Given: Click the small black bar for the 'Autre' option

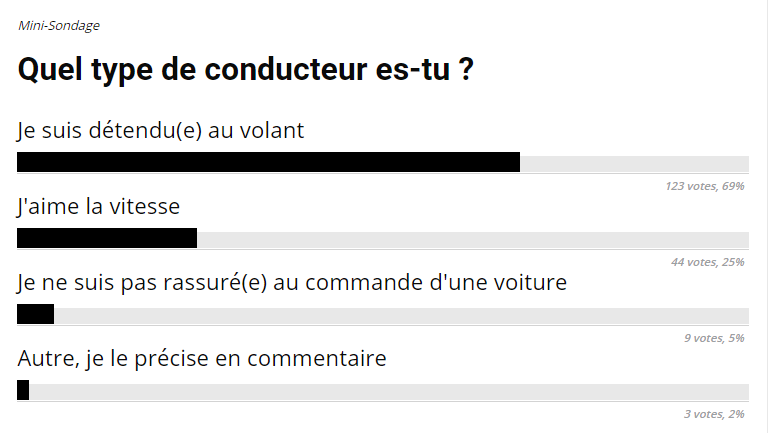Looking at the screenshot, I should [23, 391].
